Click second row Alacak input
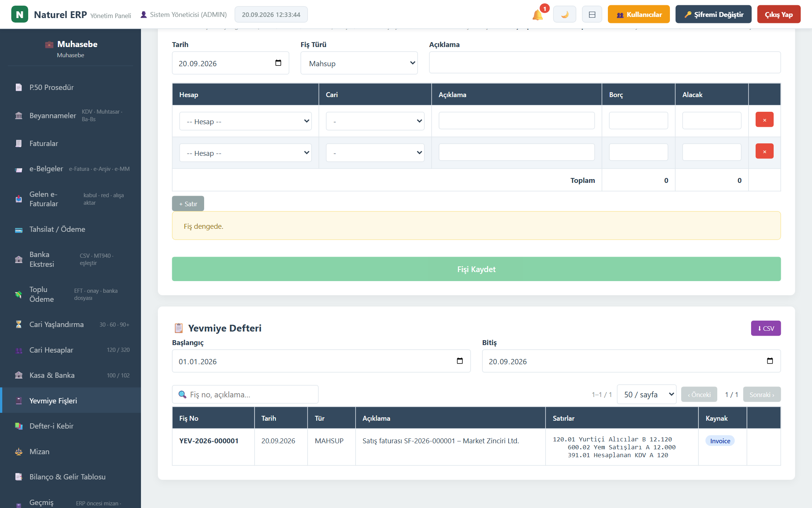Viewport: 812px width, 508px height. point(712,152)
